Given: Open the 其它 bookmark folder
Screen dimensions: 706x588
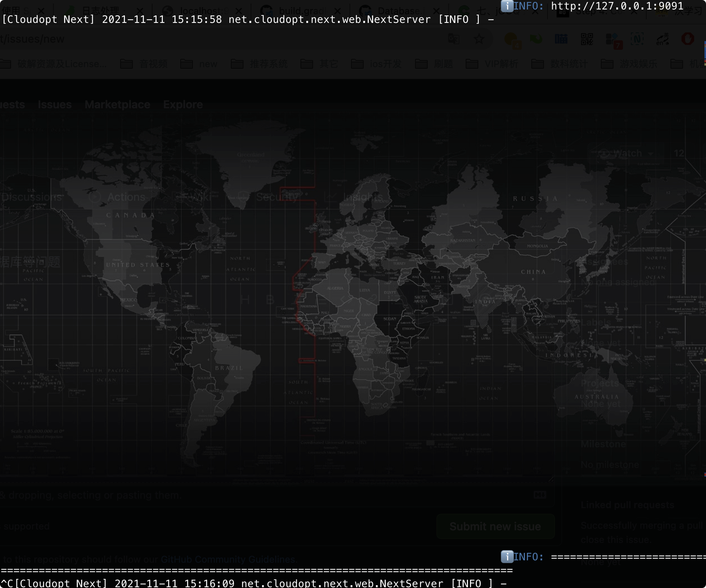Looking at the screenshot, I should pyautogui.click(x=319, y=64).
